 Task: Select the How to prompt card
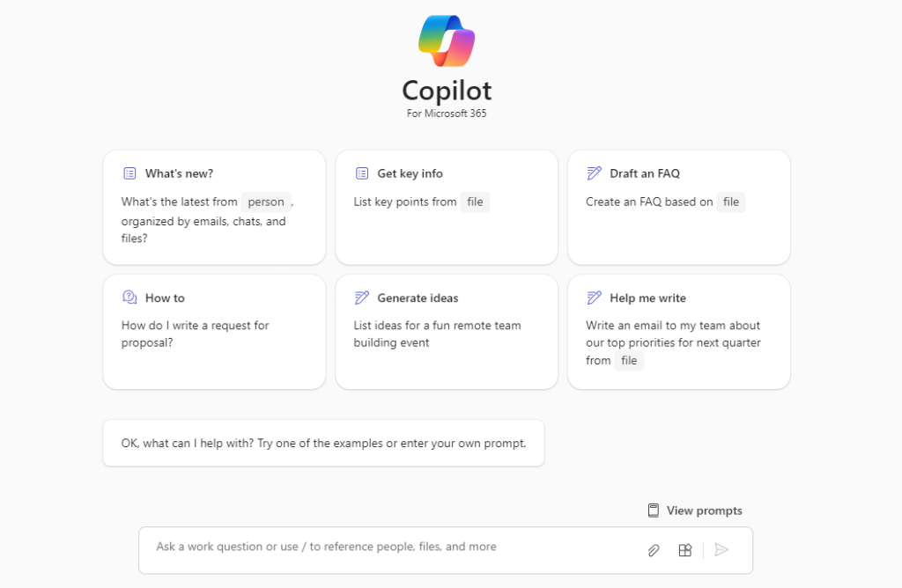click(x=214, y=332)
